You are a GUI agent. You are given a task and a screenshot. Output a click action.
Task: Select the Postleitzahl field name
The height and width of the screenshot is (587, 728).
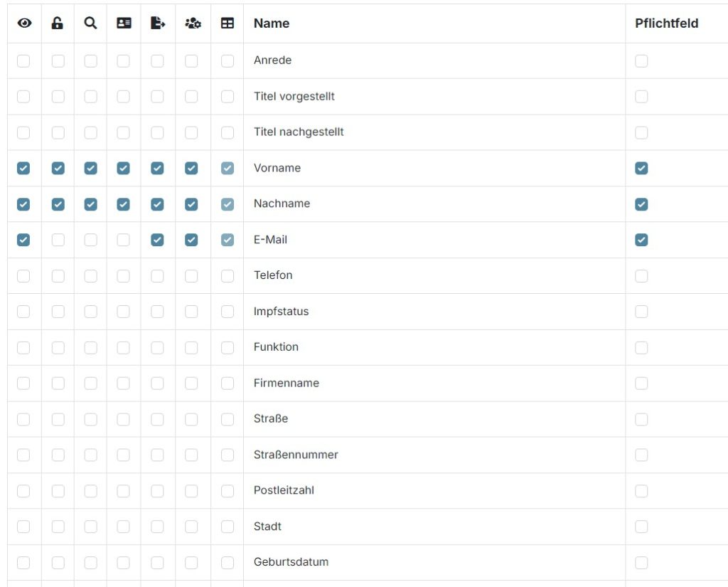(284, 490)
